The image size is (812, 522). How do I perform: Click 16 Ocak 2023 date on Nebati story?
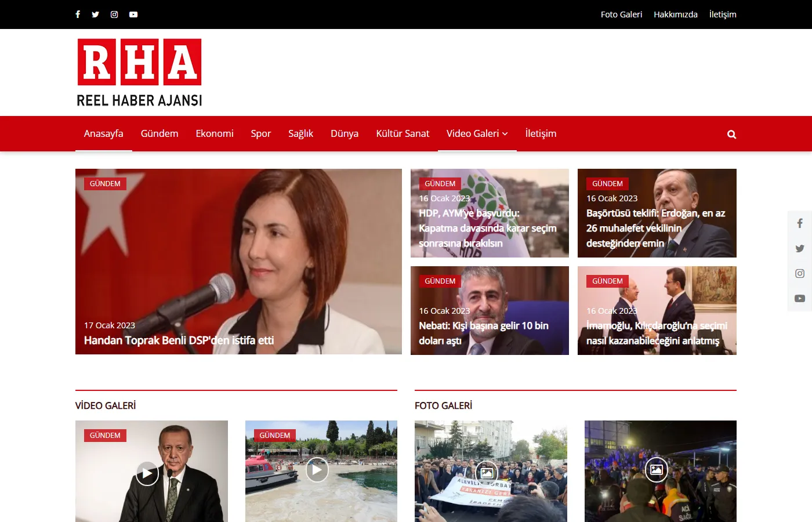click(444, 311)
